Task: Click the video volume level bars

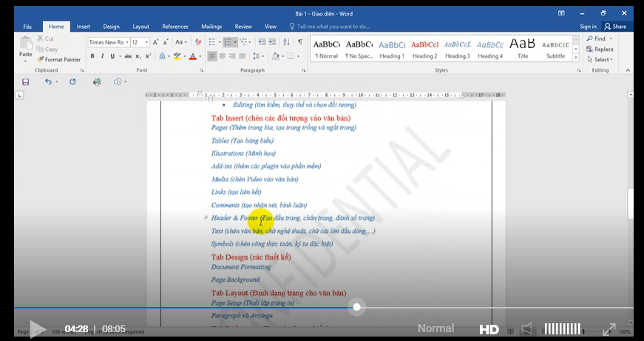Action: (562, 328)
